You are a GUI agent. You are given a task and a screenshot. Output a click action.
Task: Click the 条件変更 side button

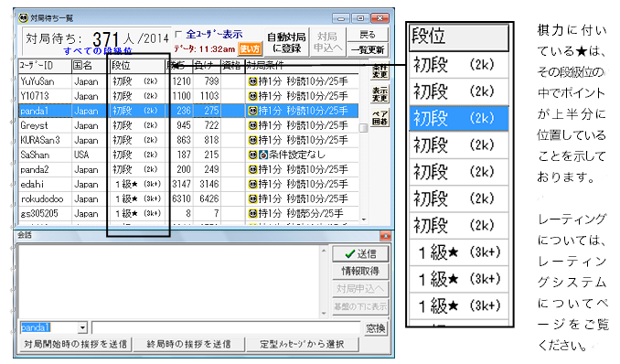[379, 70]
